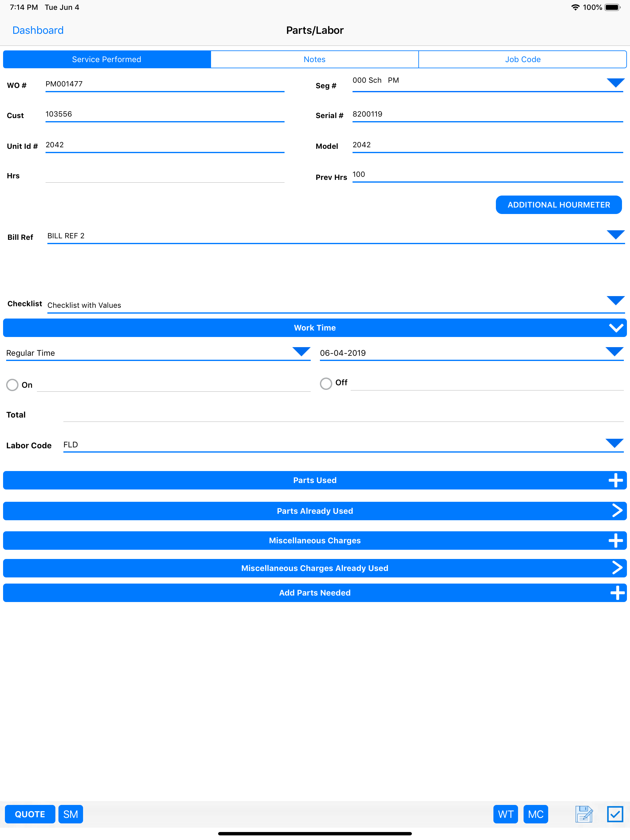Tap the SM button
This screenshot has height=840, width=630.
point(71,814)
